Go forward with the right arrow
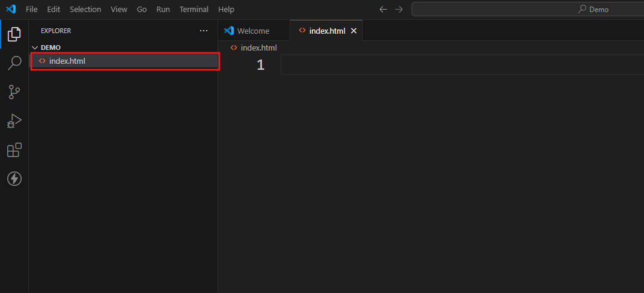Image resolution: width=644 pixels, height=293 pixels. tap(399, 9)
